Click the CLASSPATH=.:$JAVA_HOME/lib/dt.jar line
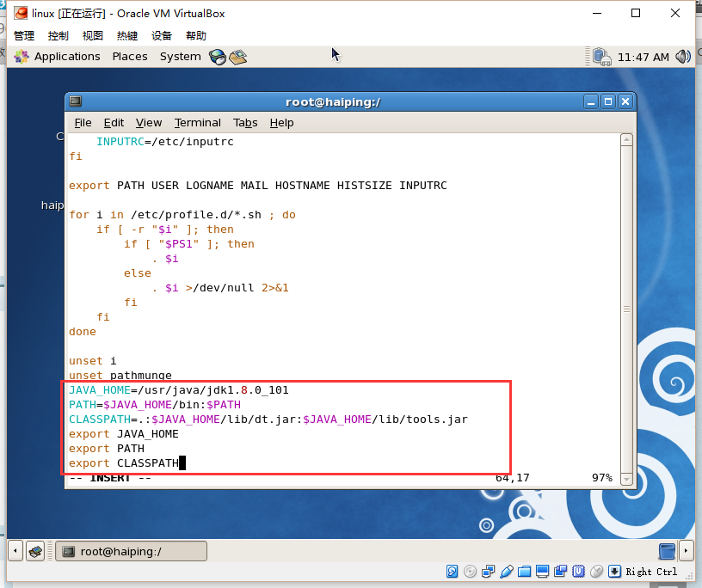702x588 pixels. tap(268, 420)
